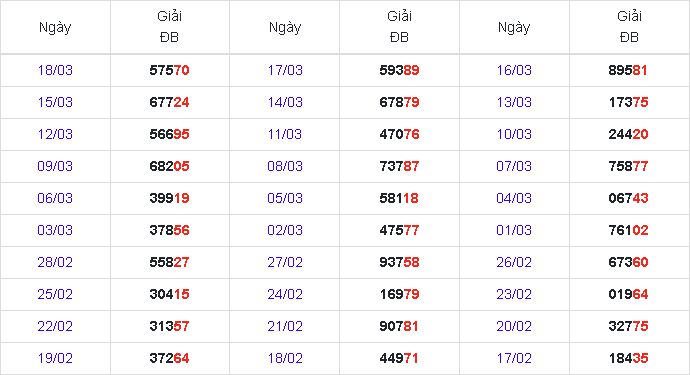Viewport: 690px width, 375px height.
Task: Open the 18/03 date link
Action: pyautogui.click(x=55, y=70)
